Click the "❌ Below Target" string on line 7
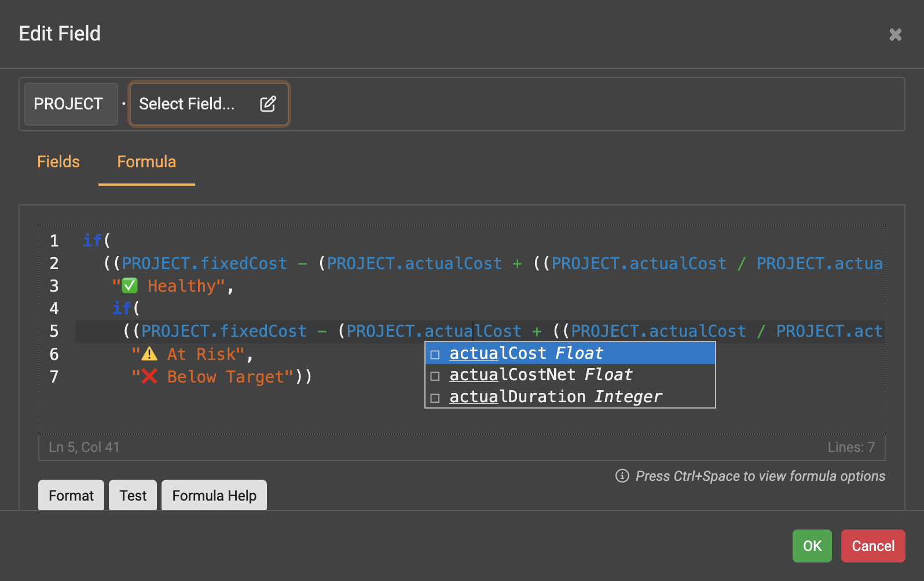This screenshot has width=924, height=581. coord(213,377)
